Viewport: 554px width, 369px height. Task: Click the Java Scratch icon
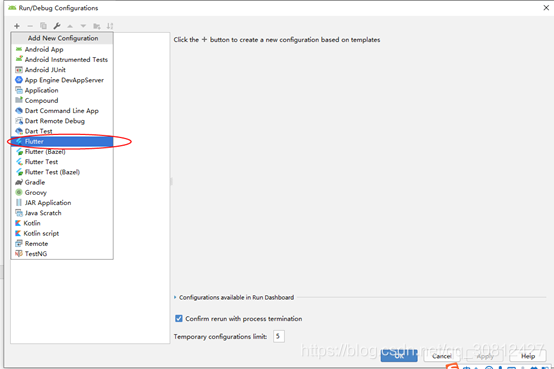[19, 213]
